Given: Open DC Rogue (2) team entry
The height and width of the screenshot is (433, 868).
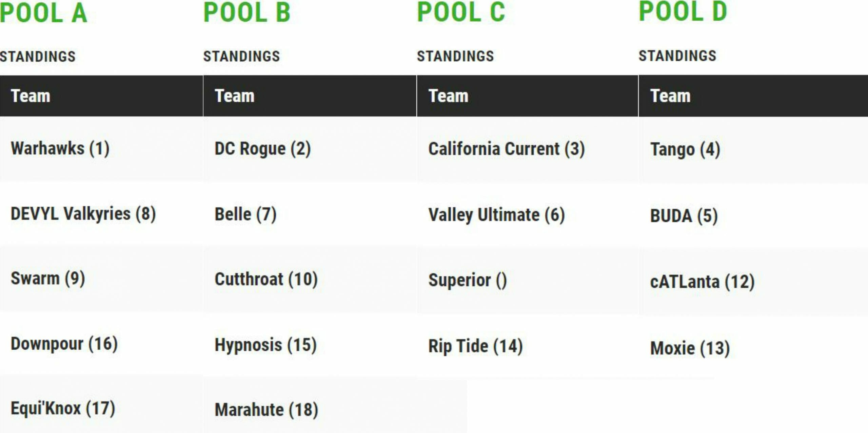Looking at the screenshot, I should coord(262,149).
